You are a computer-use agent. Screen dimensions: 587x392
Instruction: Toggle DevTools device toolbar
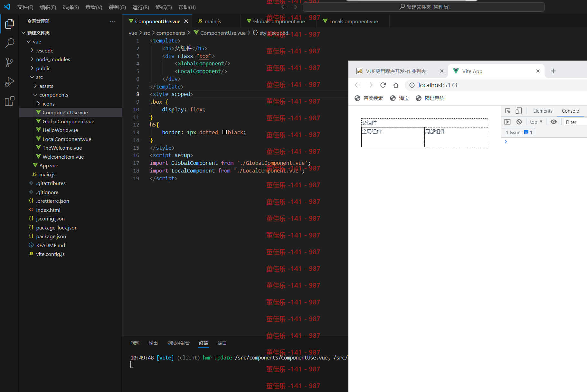pos(518,111)
